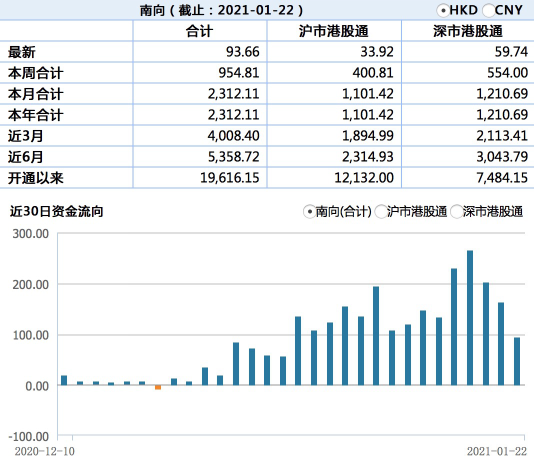The height and width of the screenshot is (467, 534).
Task: Choose 深市港股通 chart radio option
Action: tap(456, 212)
